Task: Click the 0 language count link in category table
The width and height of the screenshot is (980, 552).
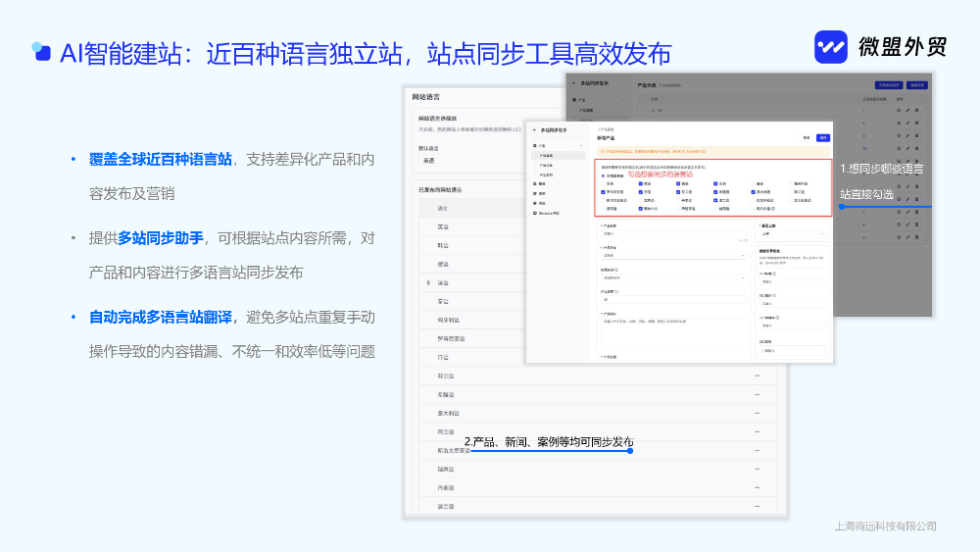Action: tap(863, 237)
